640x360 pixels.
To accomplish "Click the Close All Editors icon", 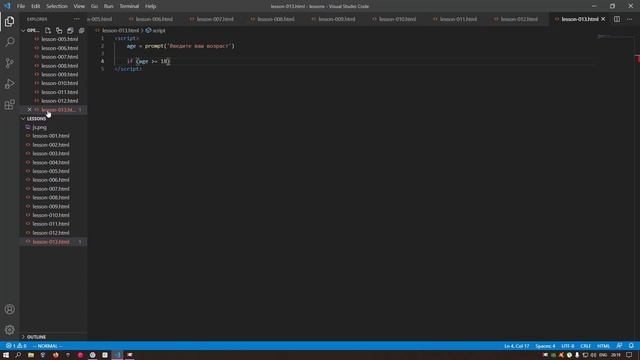I will [x=81, y=31].
